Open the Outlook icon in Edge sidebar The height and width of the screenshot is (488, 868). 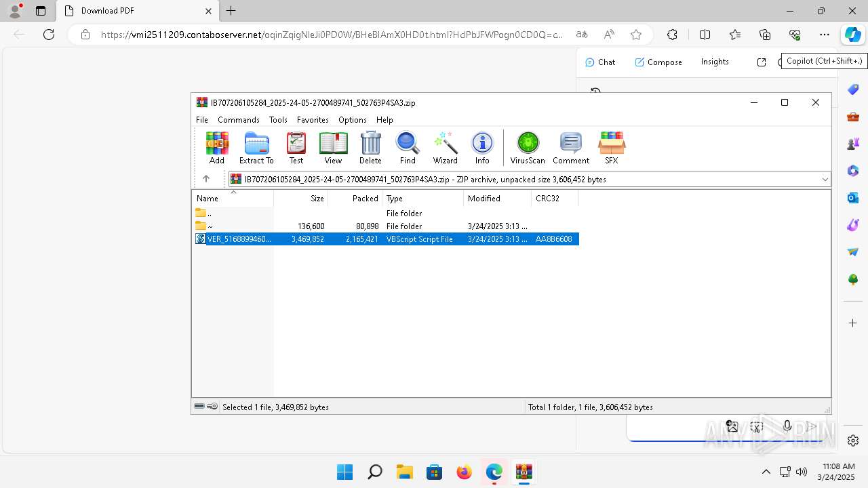pos(853,198)
